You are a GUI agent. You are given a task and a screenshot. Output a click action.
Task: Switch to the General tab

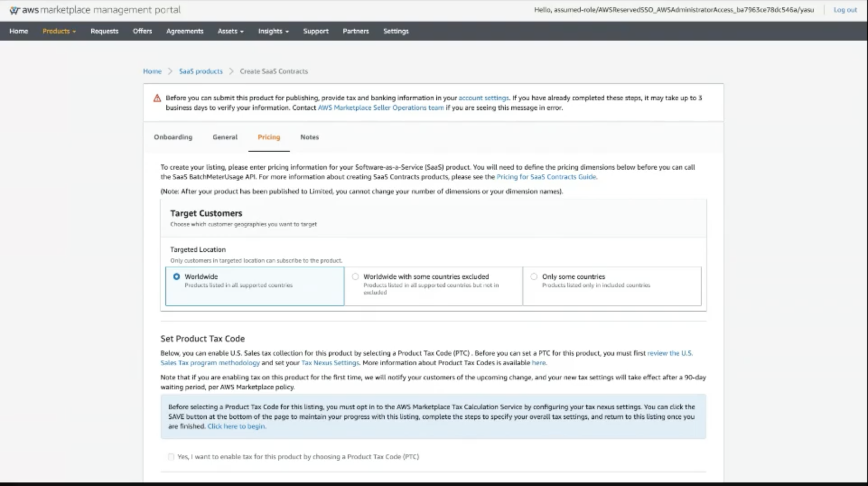pos(225,137)
